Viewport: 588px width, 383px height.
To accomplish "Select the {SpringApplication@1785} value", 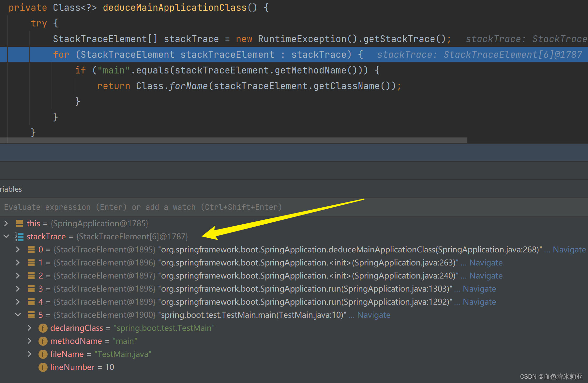I will [x=99, y=223].
